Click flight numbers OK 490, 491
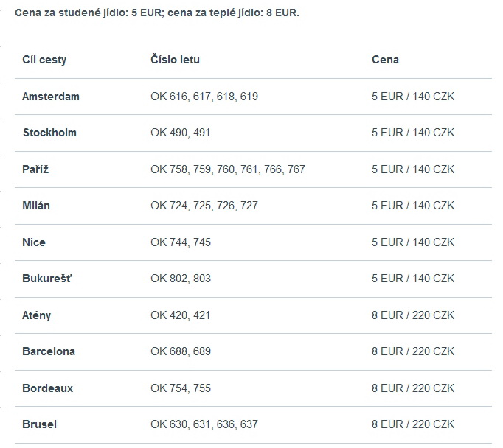Screen dimensions: 503x448 pyautogui.click(x=180, y=133)
